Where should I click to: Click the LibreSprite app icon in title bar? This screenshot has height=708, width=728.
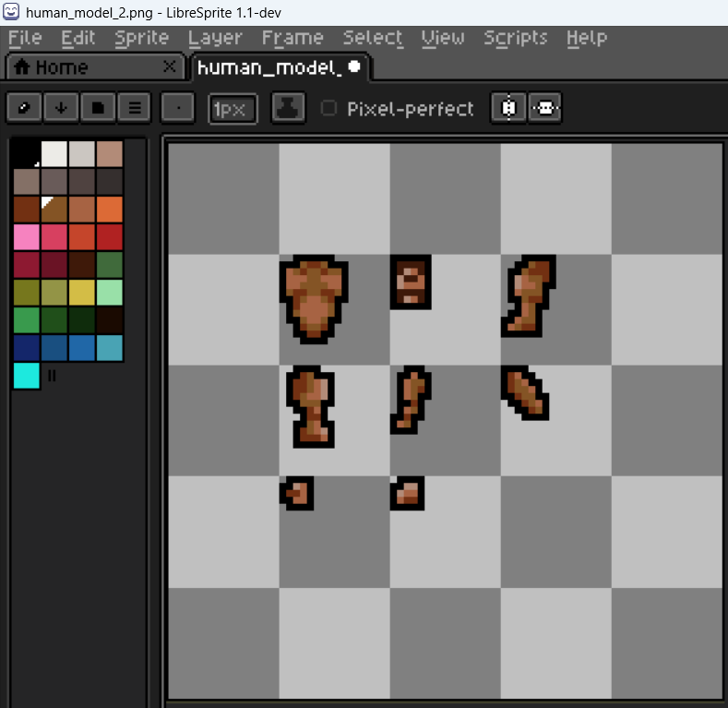coord(12,12)
